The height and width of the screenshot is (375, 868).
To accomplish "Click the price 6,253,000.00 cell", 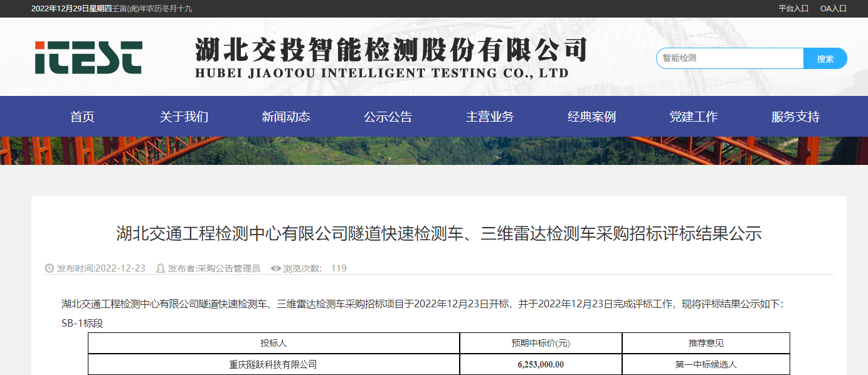I will tap(541, 364).
